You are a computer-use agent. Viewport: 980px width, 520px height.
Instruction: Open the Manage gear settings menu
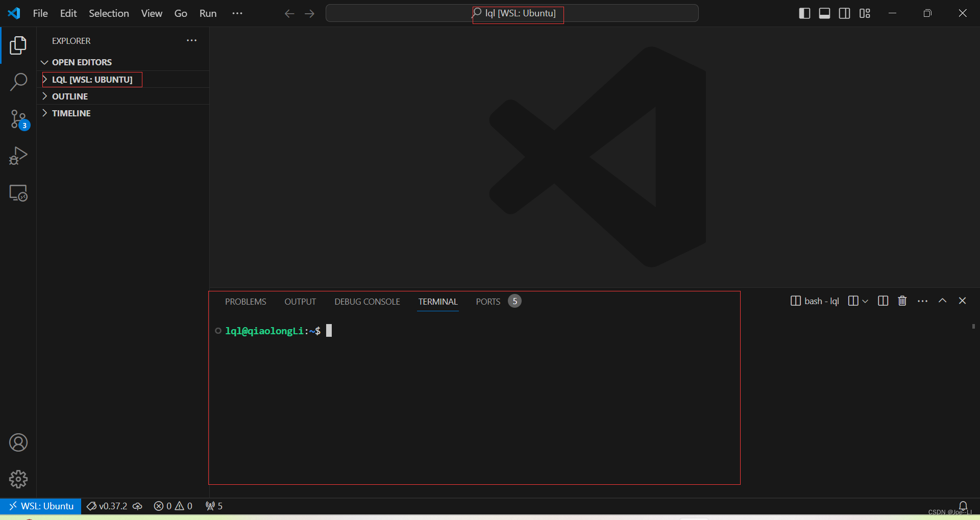pos(18,479)
